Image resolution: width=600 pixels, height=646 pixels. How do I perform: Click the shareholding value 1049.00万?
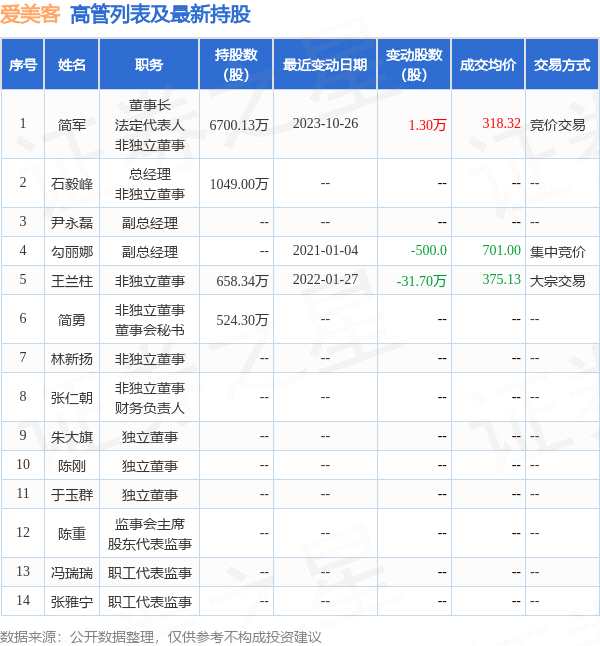pyautogui.click(x=239, y=184)
